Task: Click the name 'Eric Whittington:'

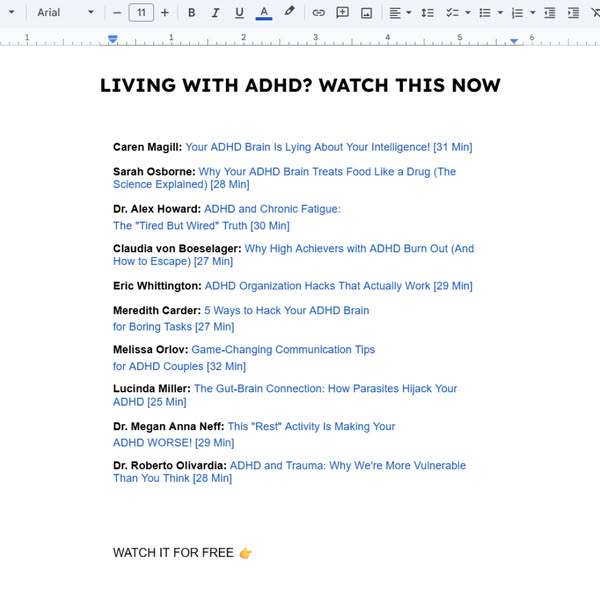Action: [x=157, y=286]
